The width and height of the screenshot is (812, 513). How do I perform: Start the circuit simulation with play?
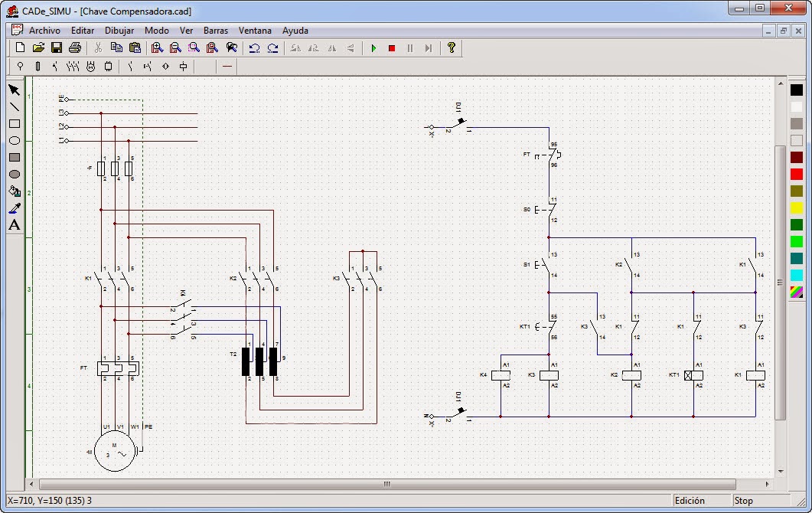click(x=373, y=47)
